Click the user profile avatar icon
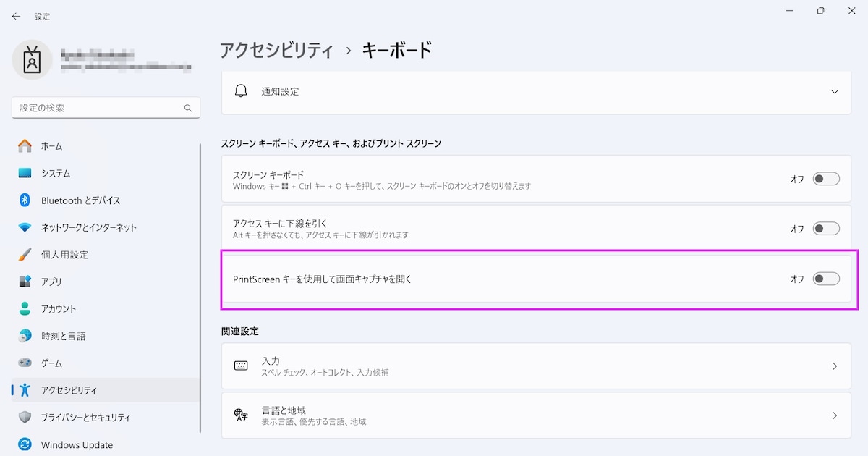Screen dimensions: 868x456 coord(32,60)
